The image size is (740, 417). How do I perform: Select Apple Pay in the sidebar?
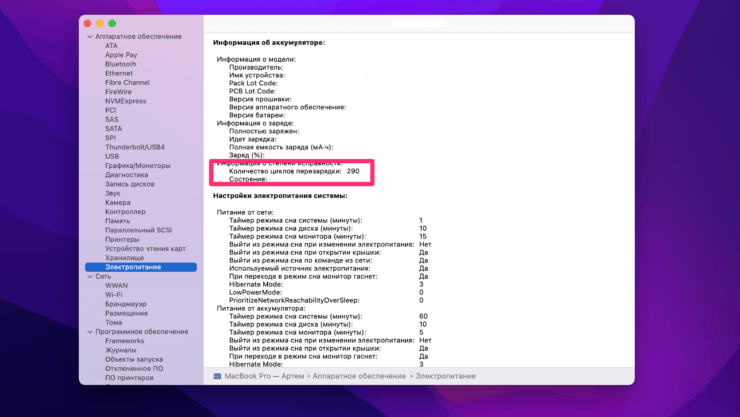121,54
